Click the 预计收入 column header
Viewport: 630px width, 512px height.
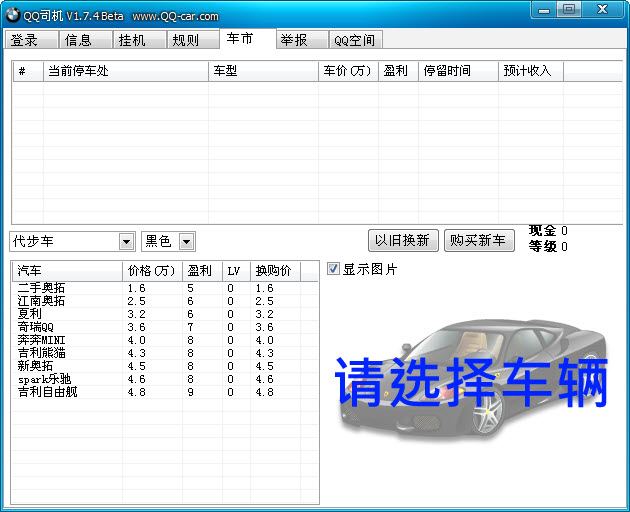pyautogui.click(x=531, y=71)
